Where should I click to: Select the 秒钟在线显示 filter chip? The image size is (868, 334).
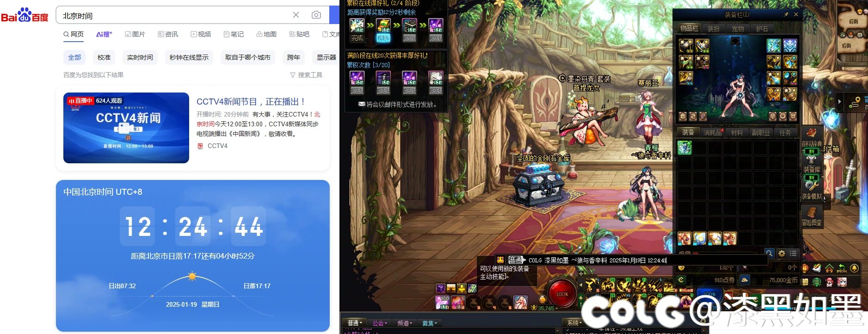(x=189, y=57)
